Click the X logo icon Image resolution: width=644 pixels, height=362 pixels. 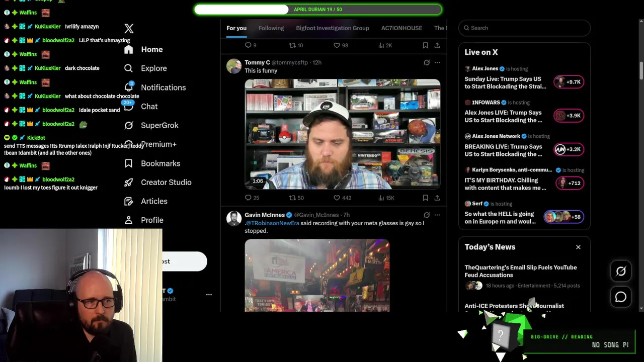pos(129,29)
